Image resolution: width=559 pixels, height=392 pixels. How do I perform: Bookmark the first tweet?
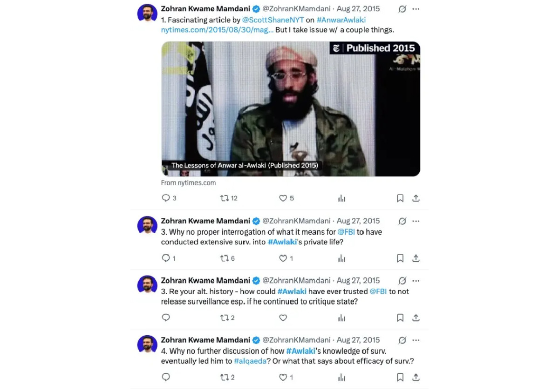(400, 198)
